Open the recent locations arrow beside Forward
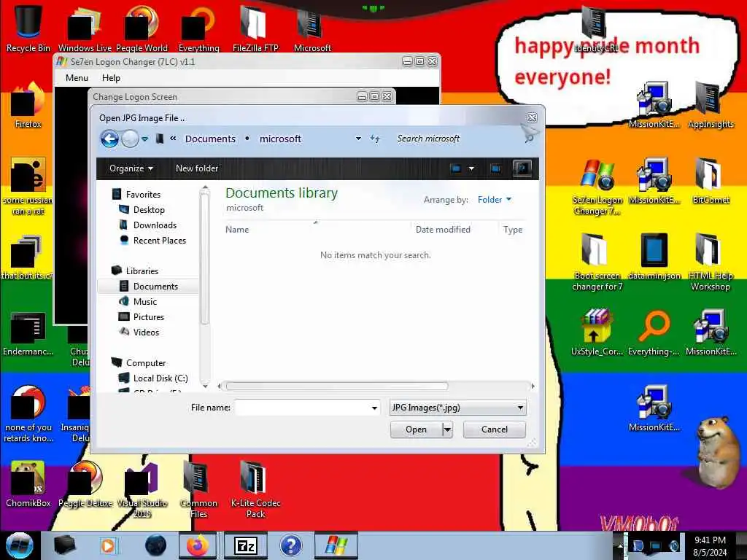The height and width of the screenshot is (560, 747). tap(145, 139)
